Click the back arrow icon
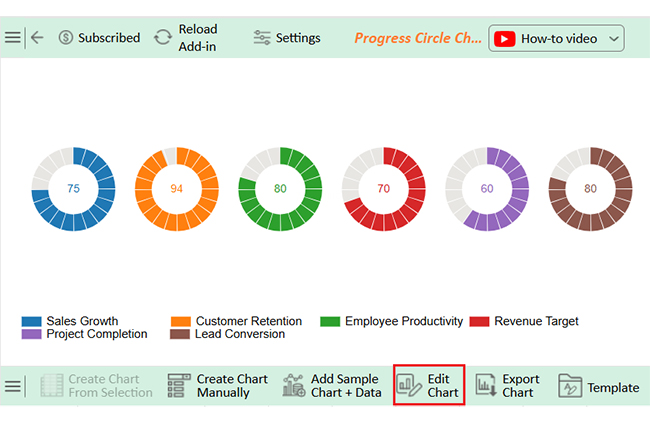650x423 pixels. click(37, 38)
